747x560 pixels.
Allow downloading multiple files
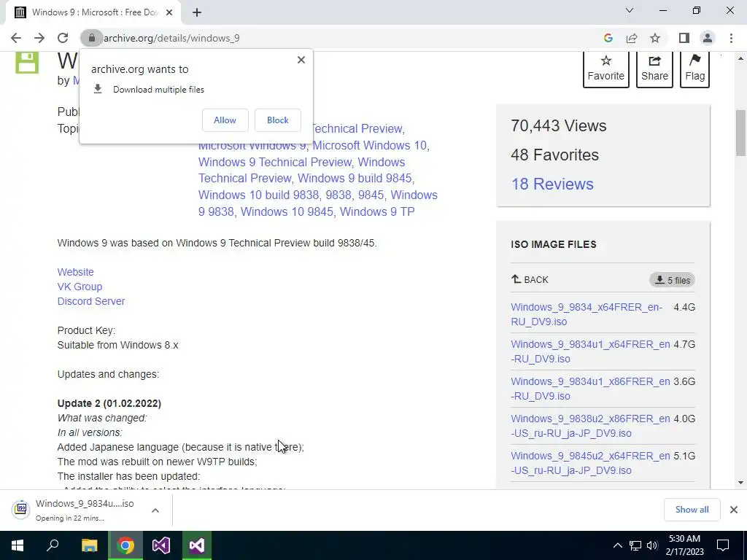(225, 120)
